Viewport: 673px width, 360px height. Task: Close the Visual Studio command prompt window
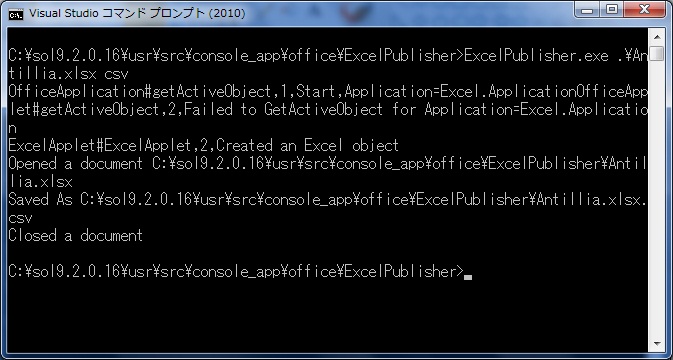coord(645,9)
